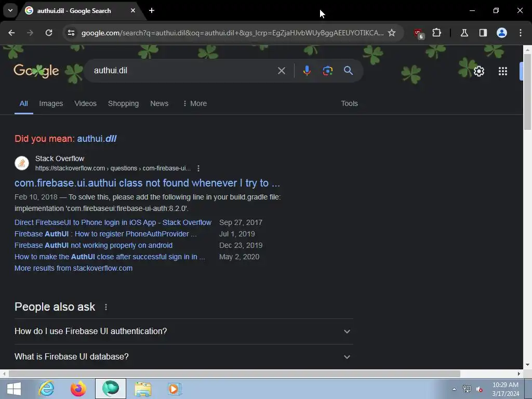
Task: Open com.firebase.ui.authui class not found result
Action: [x=147, y=183]
